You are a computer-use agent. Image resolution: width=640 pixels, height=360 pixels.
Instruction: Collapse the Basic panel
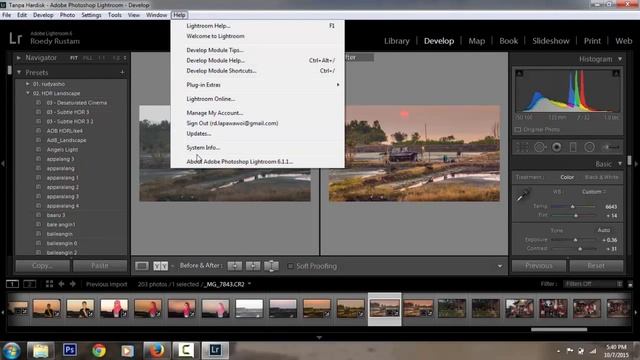coord(620,164)
